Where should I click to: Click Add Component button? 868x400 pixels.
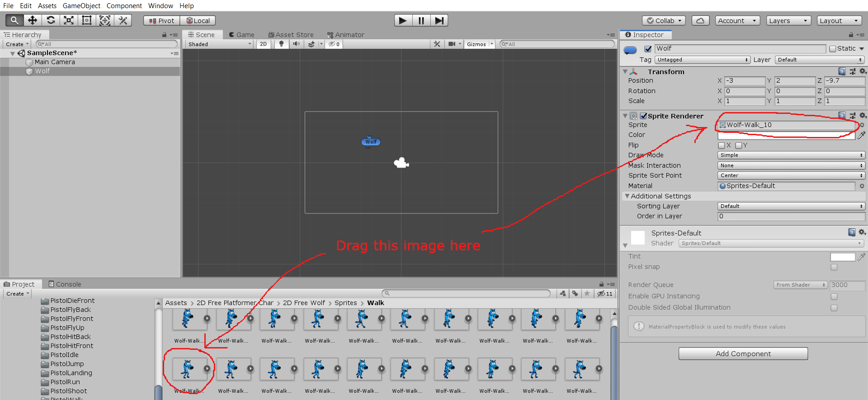point(743,353)
